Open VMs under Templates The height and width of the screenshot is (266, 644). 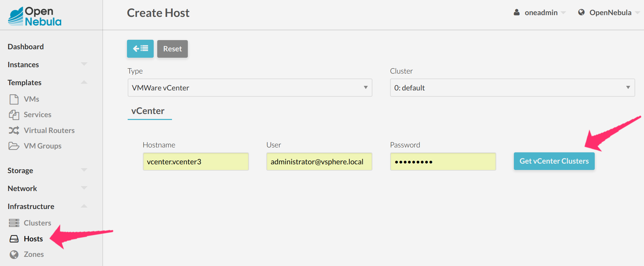31,99
